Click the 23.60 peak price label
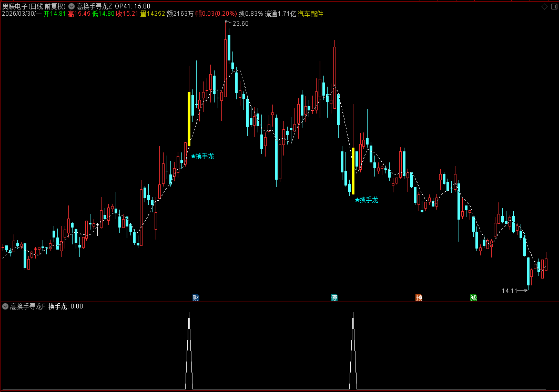 [x=240, y=24]
